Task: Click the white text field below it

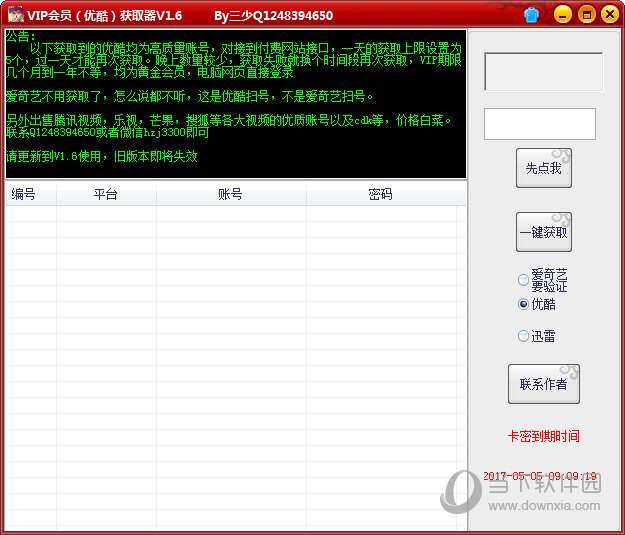Action: pos(540,124)
